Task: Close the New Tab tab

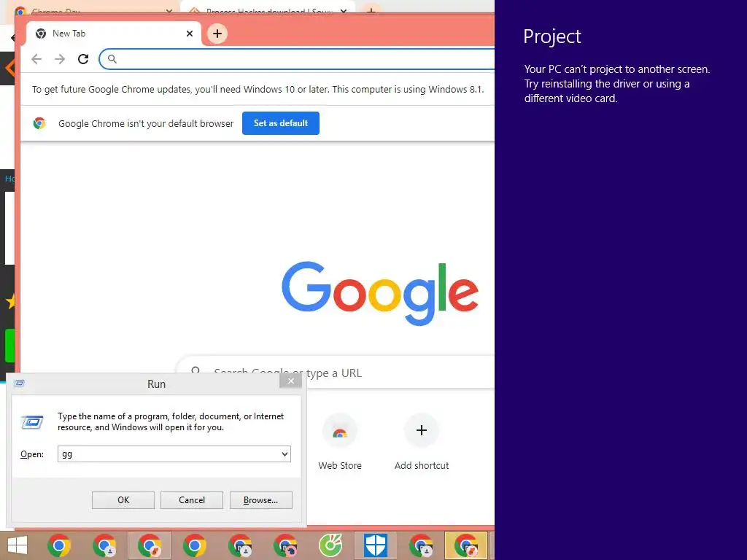Action: [x=190, y=34]
